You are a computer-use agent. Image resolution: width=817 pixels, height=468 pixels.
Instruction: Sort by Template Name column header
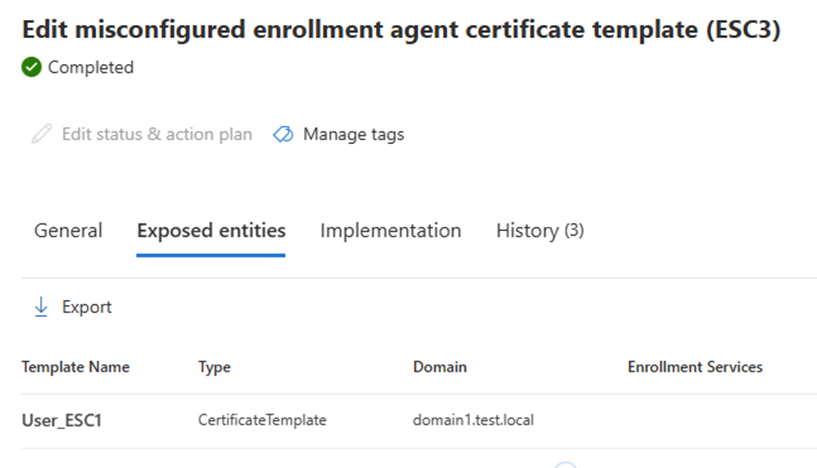(x=76, y=367)
